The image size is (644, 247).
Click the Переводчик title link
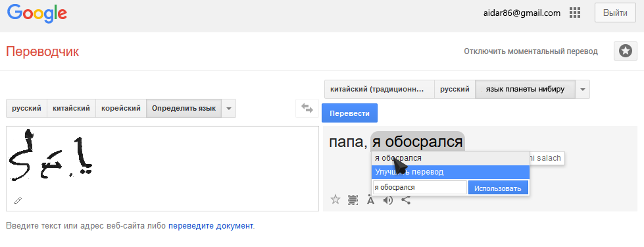coord(42,52)
